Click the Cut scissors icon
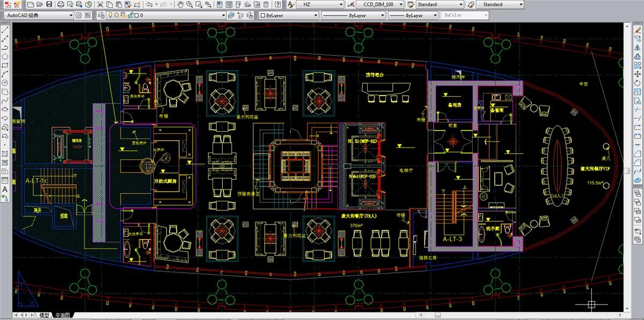Image resolution: width=644 pixels, height=320 pixels. pyautogui.click(x=100, y=4)
